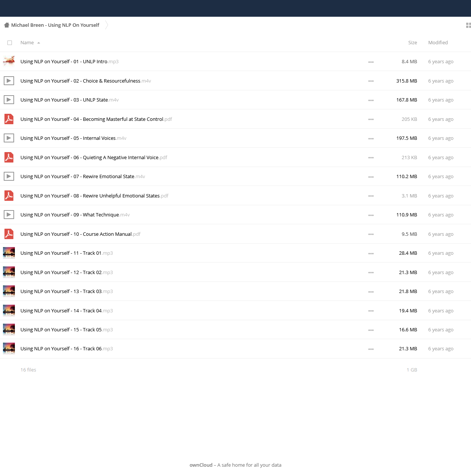This screenshot has height=476, width=471.
Task: Open more actions for 08 - Rewire Unhelpful
Action: (x=371, y=196)
